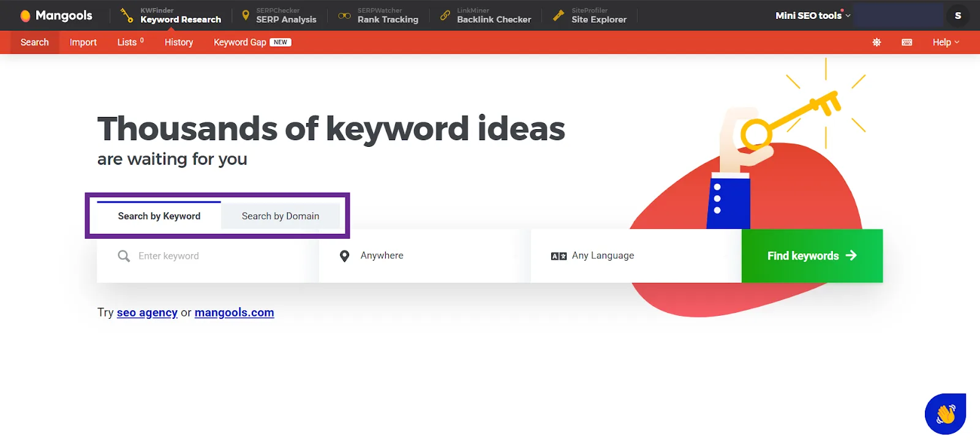Screen dimensions: 980x448
Task: Click the Find keywords button
Action: pos(812,256)
